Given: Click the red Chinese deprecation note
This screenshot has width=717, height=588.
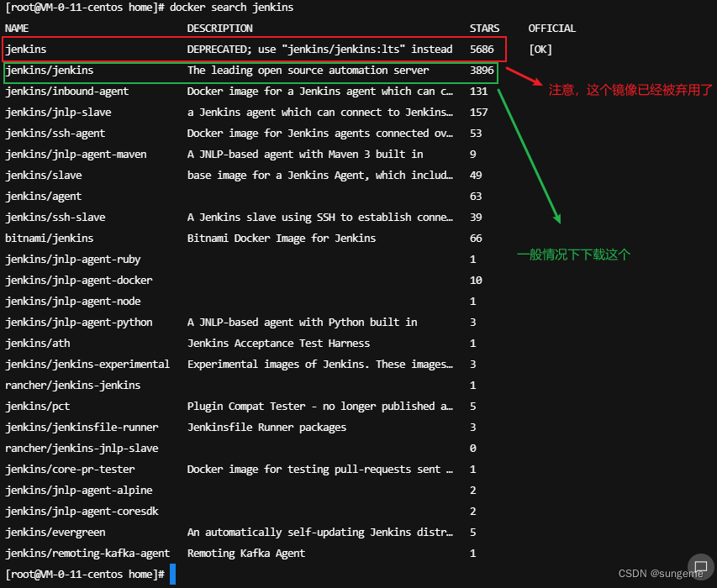Looking at the screenshot, I should (x=630, y=89).
